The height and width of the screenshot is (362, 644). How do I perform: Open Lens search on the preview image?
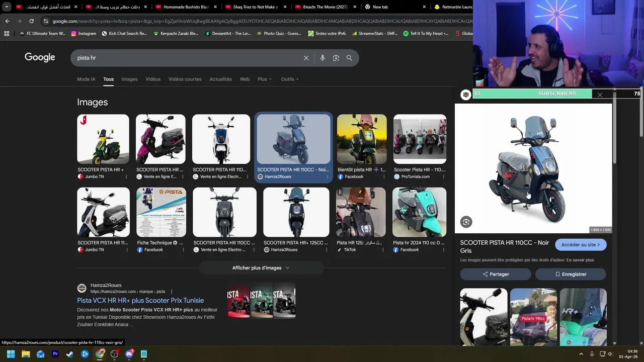(x=466, y=222)
